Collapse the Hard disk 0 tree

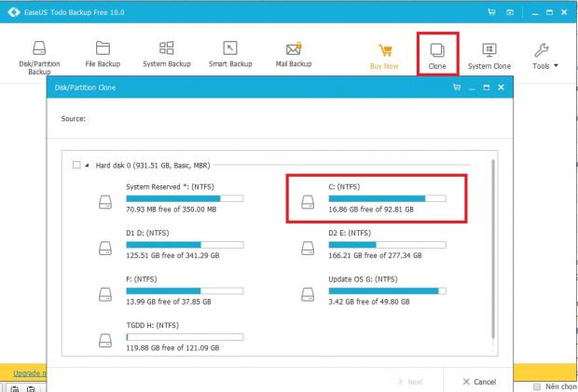[x=88, y=165]
